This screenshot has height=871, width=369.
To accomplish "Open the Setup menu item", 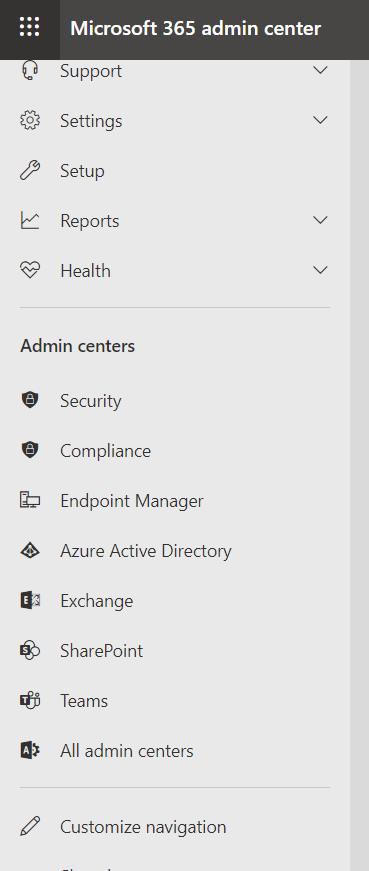I will click(x=82, y=171).
